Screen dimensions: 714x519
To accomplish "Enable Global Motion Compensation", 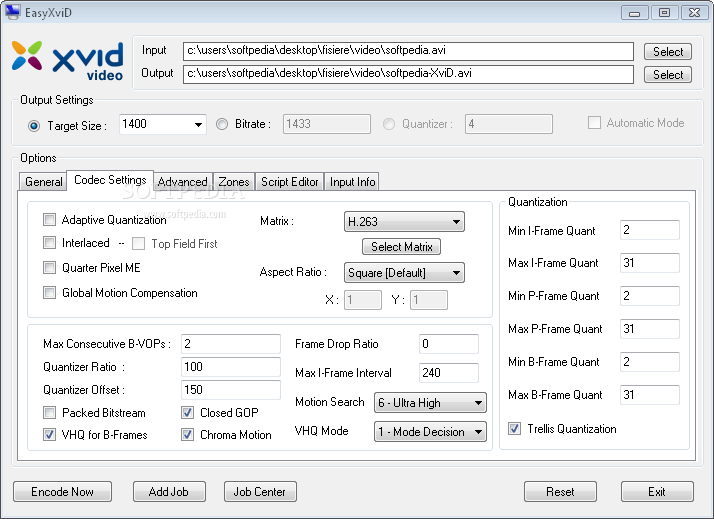I will [x=49, y=292].
